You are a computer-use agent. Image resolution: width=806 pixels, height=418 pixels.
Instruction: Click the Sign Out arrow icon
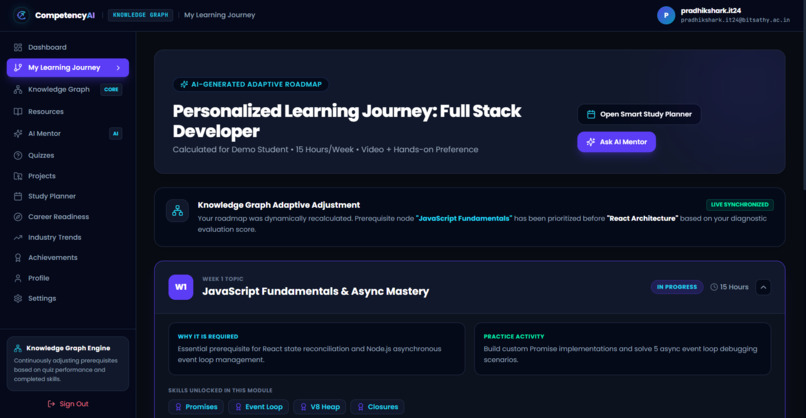coord(51,404)
